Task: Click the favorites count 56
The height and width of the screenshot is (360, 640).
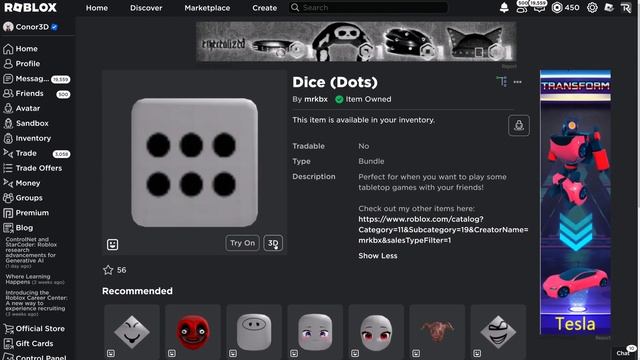Action: 122,270
